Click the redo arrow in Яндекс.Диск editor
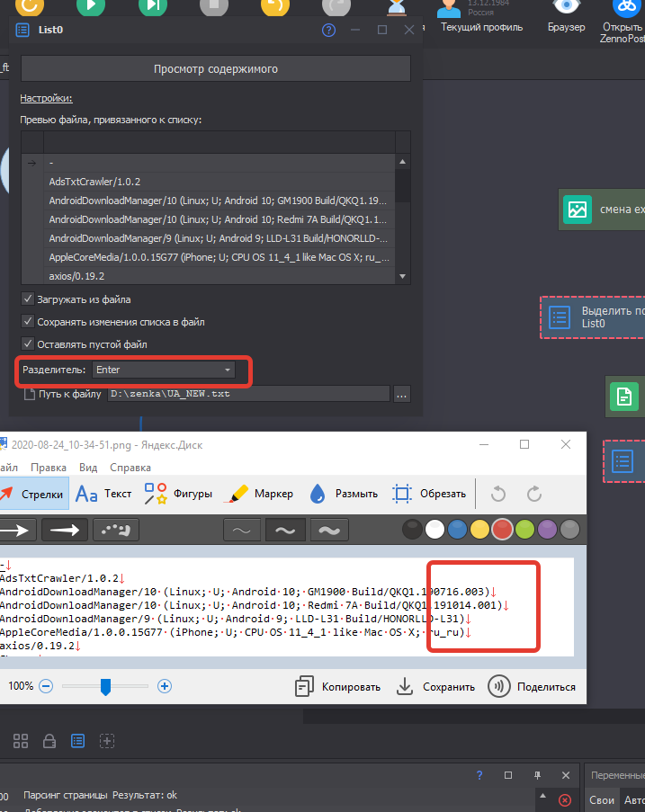The width and height of the screenshot is (645, 812). pyautogui.click(x=534, y=494)
